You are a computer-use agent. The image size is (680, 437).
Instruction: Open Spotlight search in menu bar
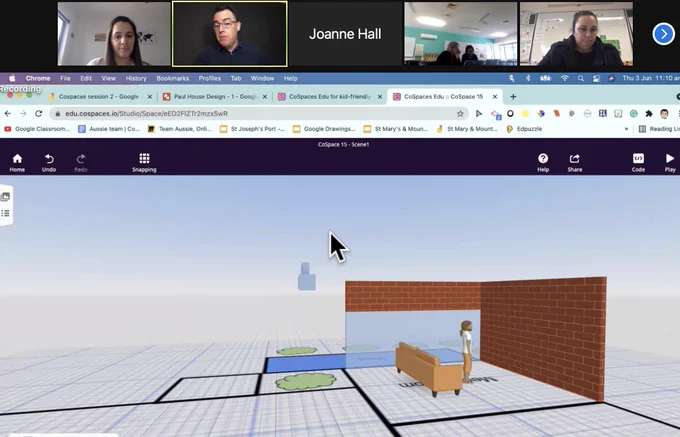tap(581, 78)
